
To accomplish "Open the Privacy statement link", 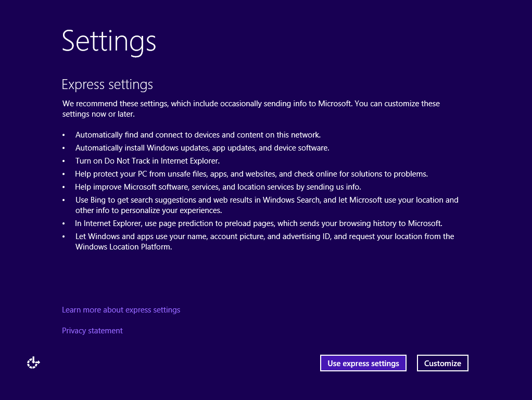I will [92, 331].
